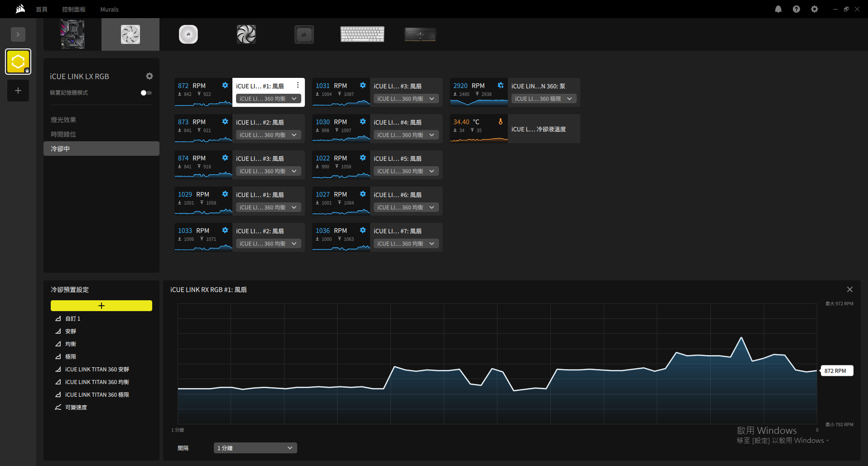
Task: Click gear icon on the 2920 RPM pump tile
Action: coord(501,85)
